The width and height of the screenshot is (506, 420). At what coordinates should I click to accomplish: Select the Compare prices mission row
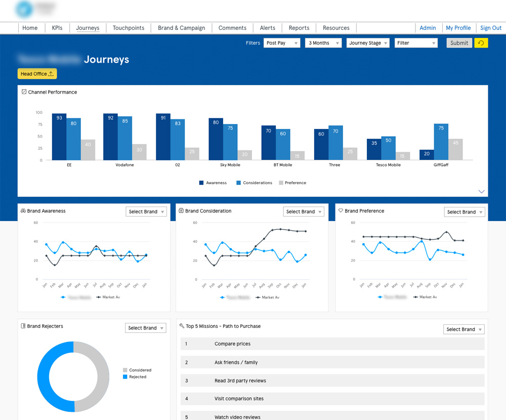click(x=332, y=344)
